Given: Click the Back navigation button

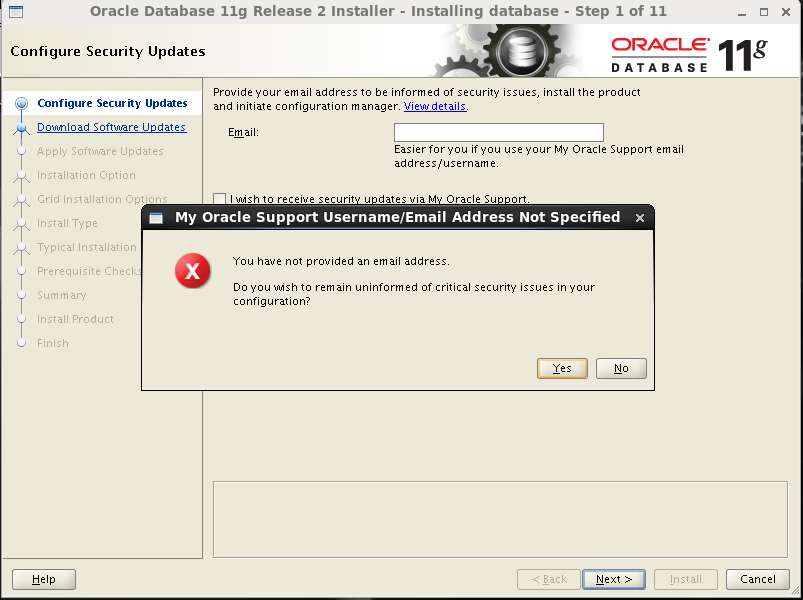Looking at the screenshot, I should [x=549, y=580].
